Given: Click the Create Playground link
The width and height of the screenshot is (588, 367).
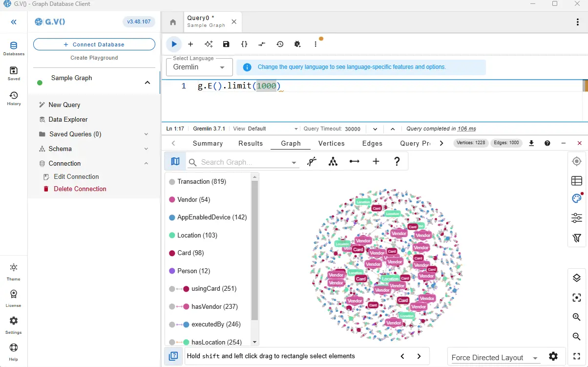Looking at the screenshot, I should pyautogui.click(x=94, y=57).
